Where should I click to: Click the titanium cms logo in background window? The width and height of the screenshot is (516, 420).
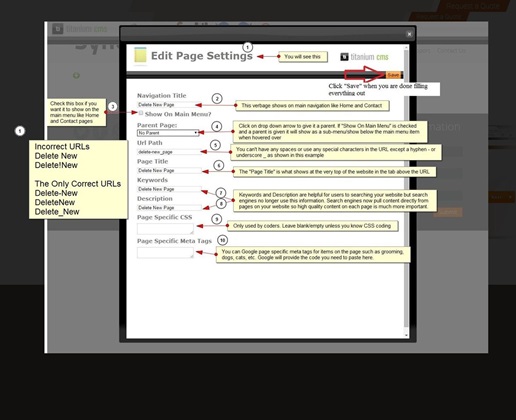pos(80,29)
